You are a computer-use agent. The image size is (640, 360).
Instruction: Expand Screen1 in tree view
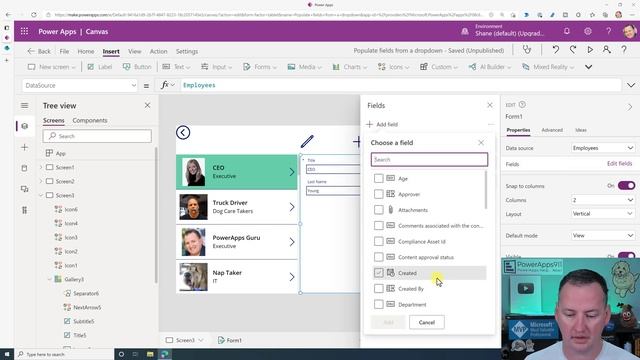point(41,167)
